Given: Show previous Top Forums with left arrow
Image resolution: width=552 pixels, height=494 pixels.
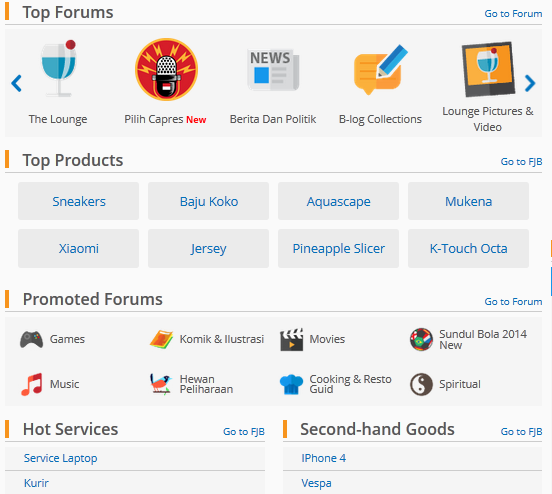Looking at the screenshot, I should pyautogui.click(x=17, y=83).
